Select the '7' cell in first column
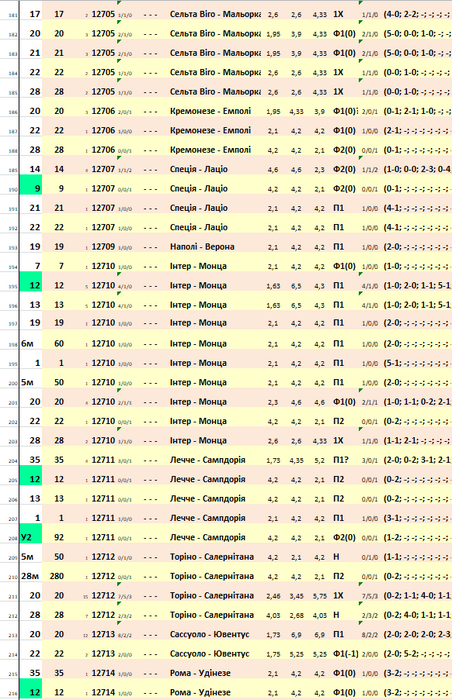Image resolution: width=452 pixels, height=700 pixels. [37, 266]
